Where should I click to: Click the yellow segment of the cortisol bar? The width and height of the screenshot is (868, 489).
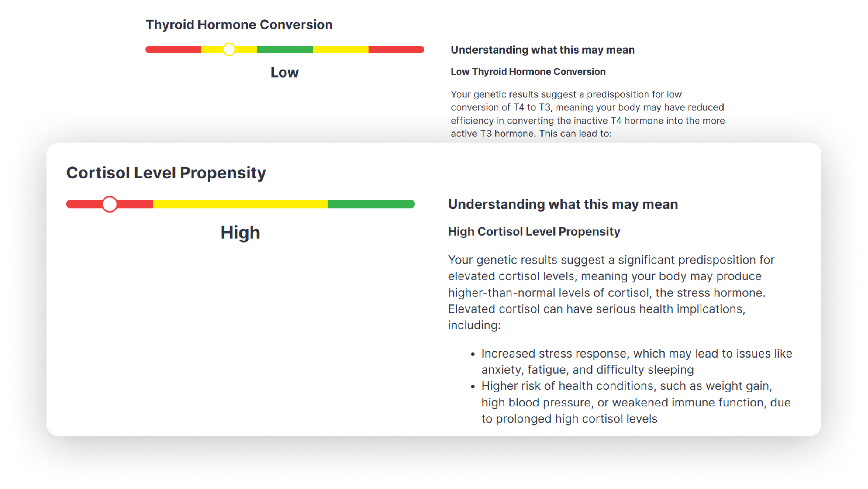coord(240,204)
